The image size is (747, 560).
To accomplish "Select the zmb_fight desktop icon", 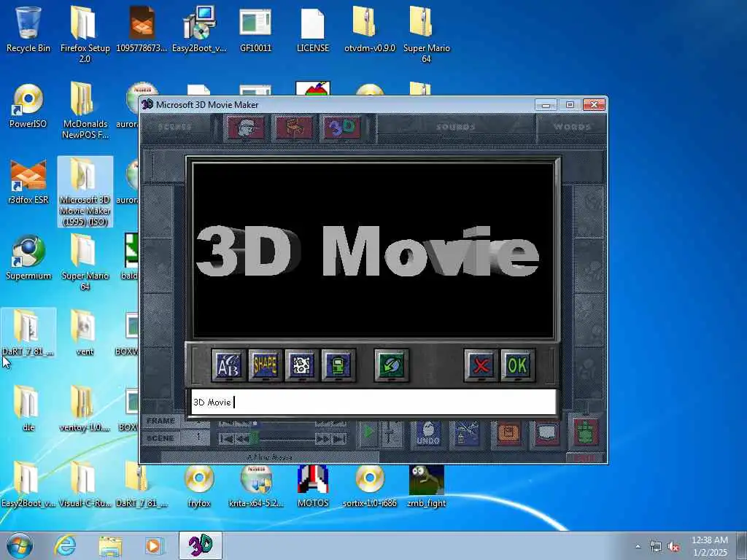I will point(426,484).
